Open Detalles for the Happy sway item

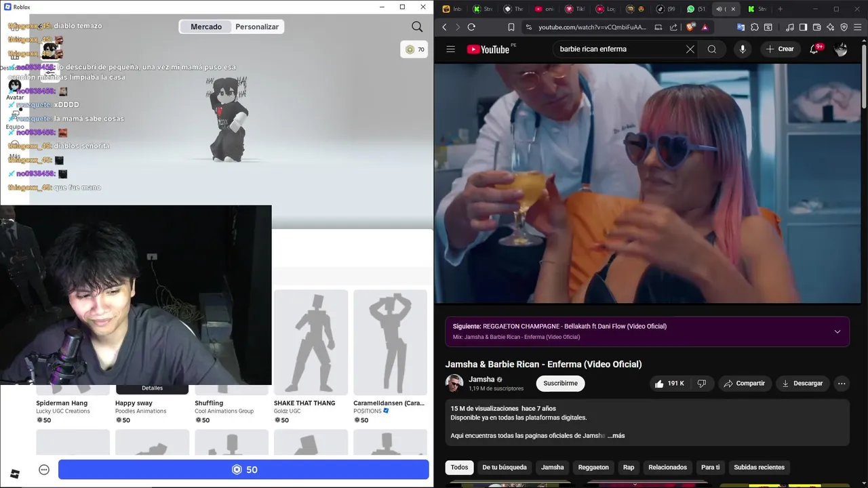[152, 388]
